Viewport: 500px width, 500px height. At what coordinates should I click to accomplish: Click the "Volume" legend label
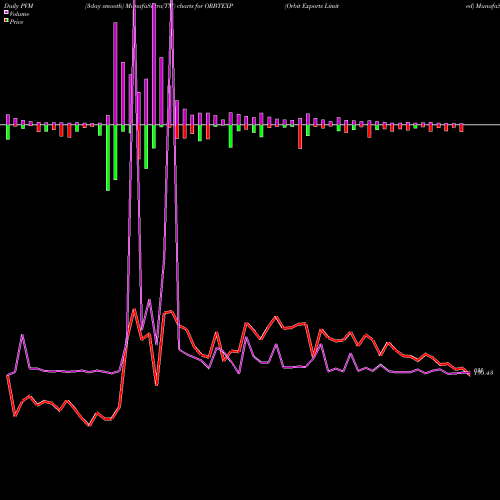(x=19, y=14)
